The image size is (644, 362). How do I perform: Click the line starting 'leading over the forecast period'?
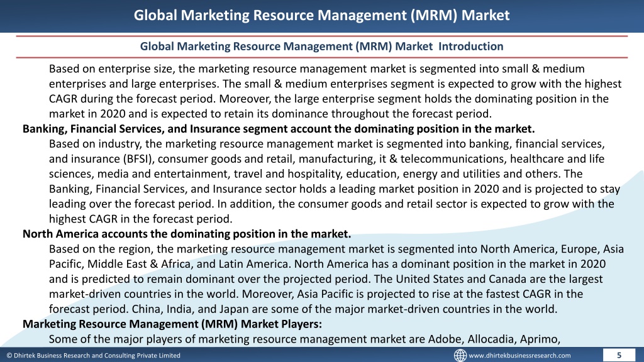click(331, 204)
